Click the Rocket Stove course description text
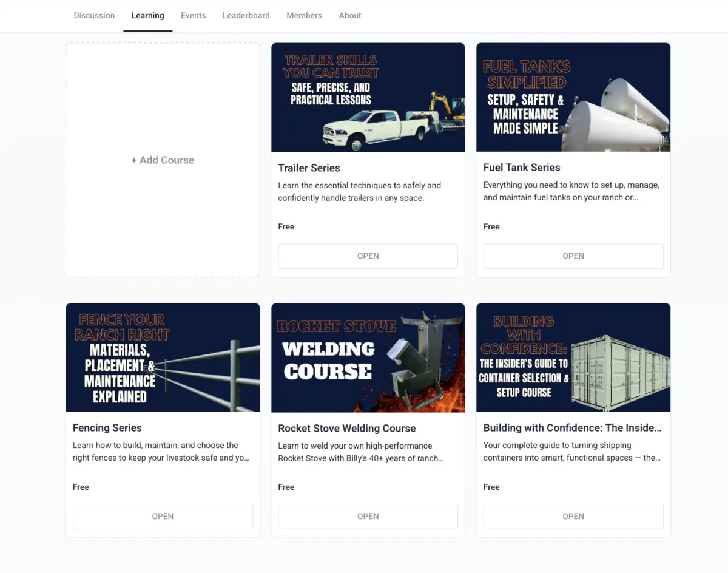728x573 pixels. 361,452
